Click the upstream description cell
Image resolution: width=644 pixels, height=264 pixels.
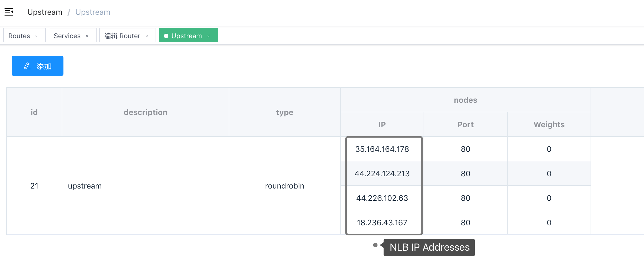(x=85, y=186)
